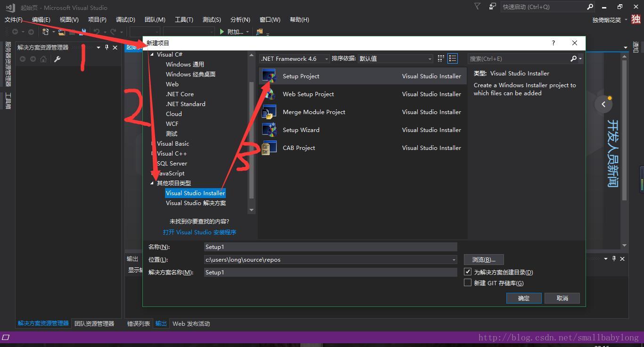Click the notifications filter flag icon

click(x=477, y=7)
